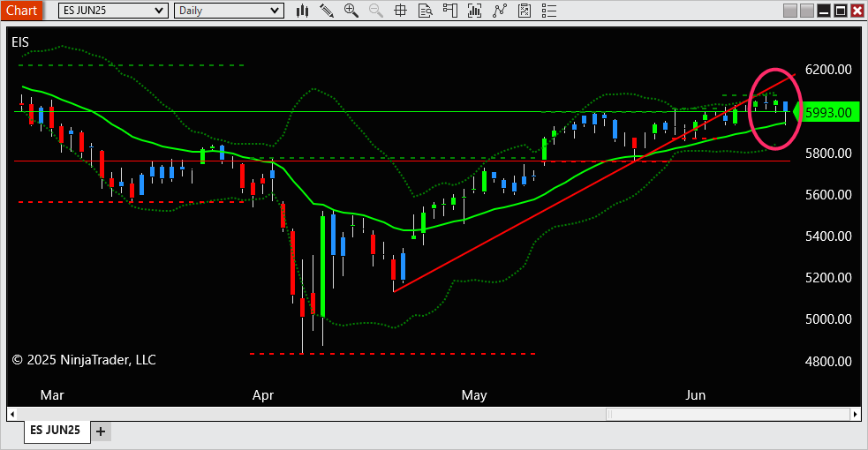Screen dimensions: 868x450
Task: Click scrollbar right arrow
Action: click(x=856, y=414)
